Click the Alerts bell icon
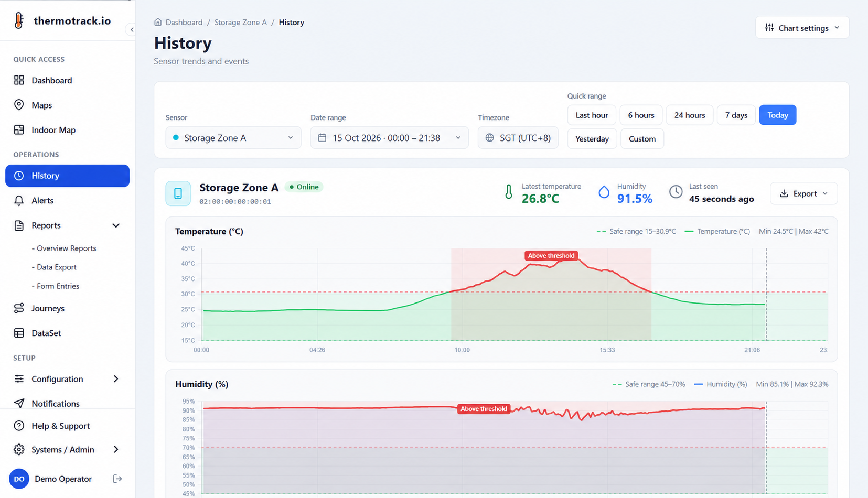Viewport: 868px width, 498px height. 19,200
